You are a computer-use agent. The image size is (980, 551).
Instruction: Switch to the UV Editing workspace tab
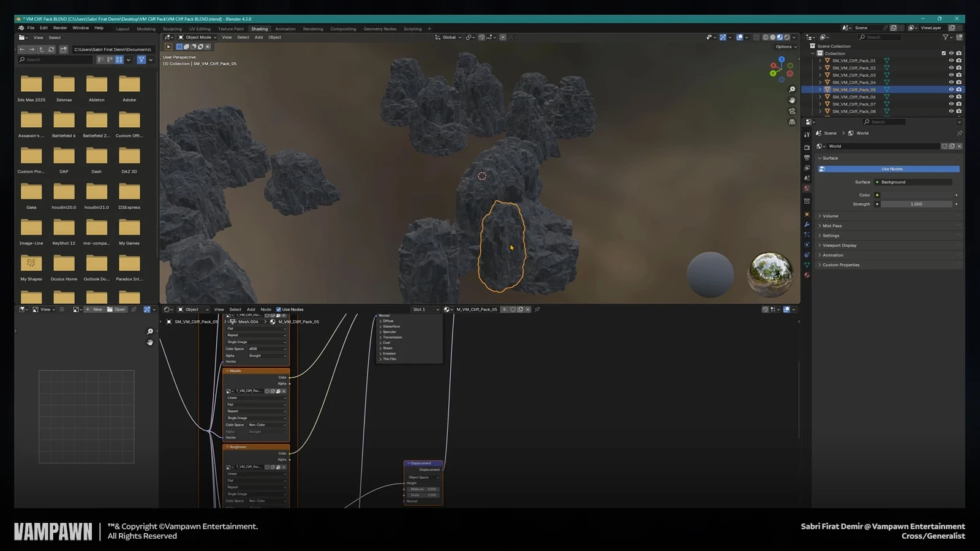[x=200, y=29]
